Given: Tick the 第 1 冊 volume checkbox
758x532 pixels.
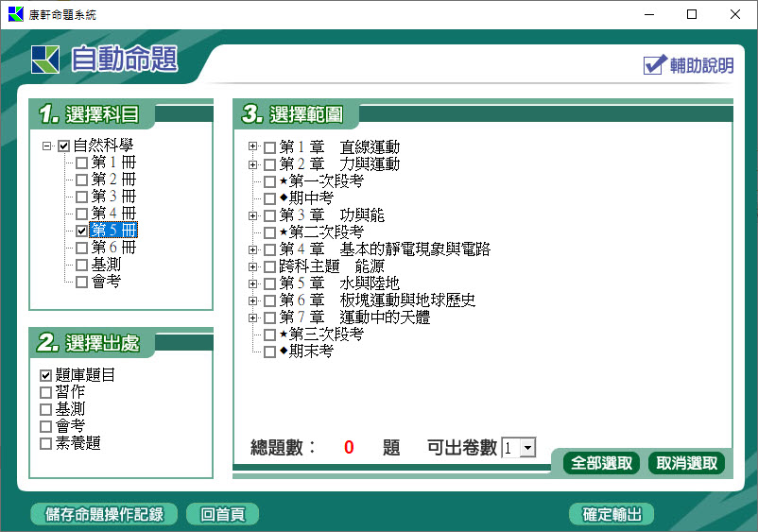Looking at the screenshot, I should tap(81, 163).
